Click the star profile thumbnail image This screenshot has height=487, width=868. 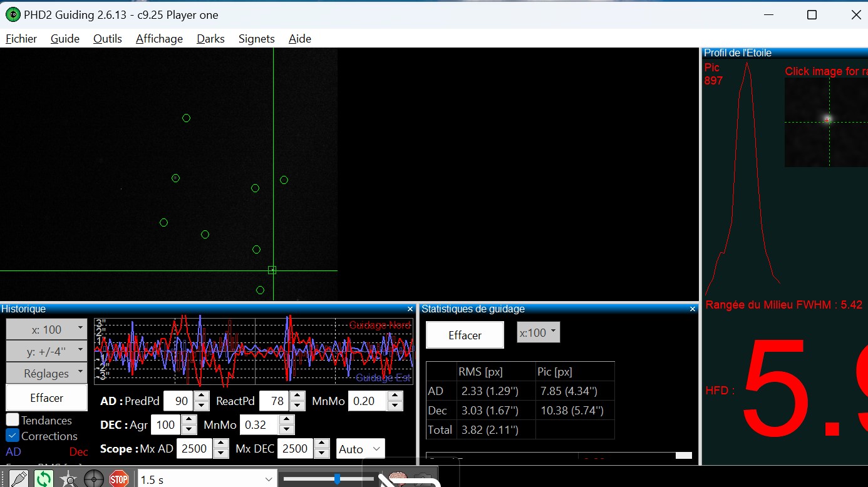pos(826,122)
